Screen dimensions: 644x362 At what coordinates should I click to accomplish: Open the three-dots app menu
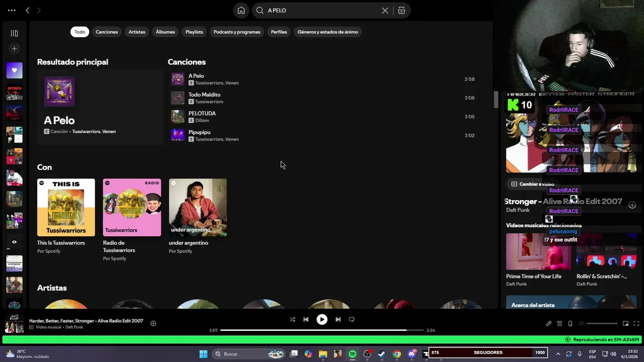point(12,10)
